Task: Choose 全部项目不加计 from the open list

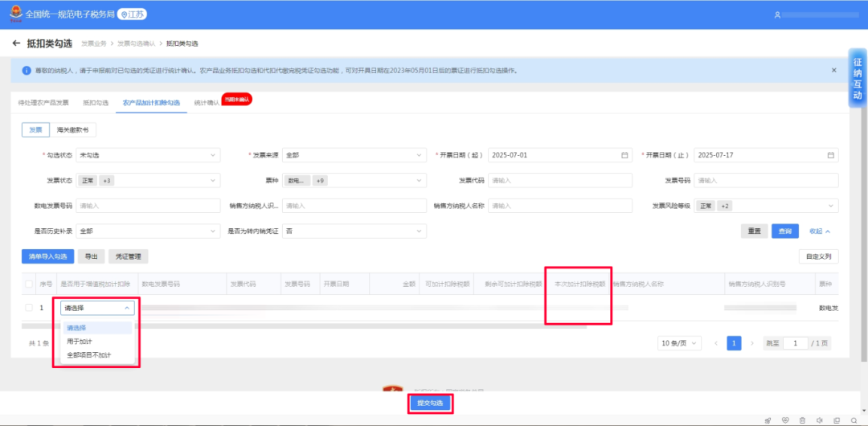Action: point(97,354)
